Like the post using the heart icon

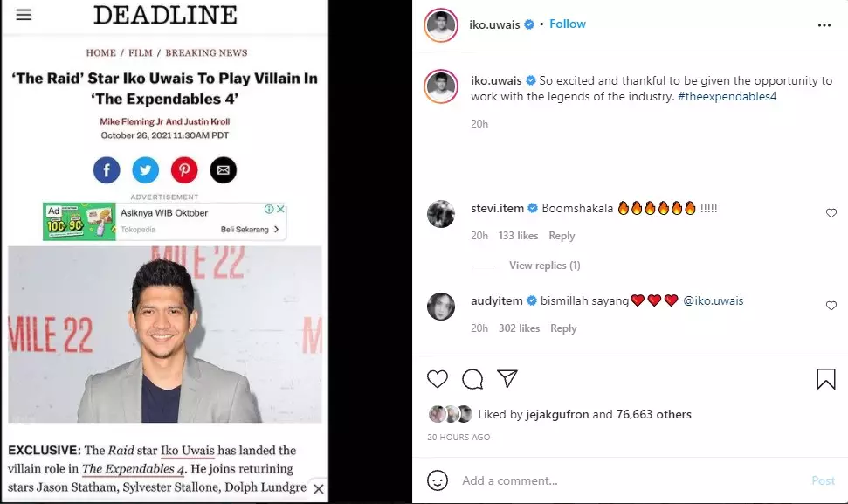(x=437, y=379)
